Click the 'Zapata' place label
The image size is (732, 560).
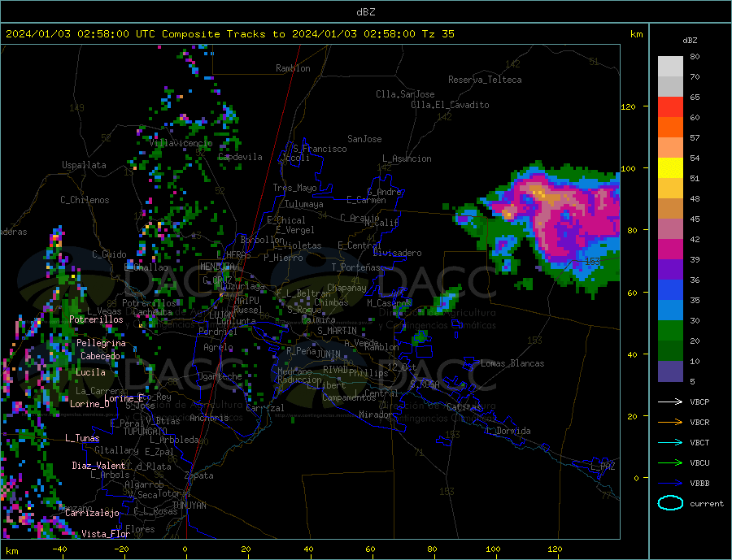pyautogui.click(x=199, y=475)
